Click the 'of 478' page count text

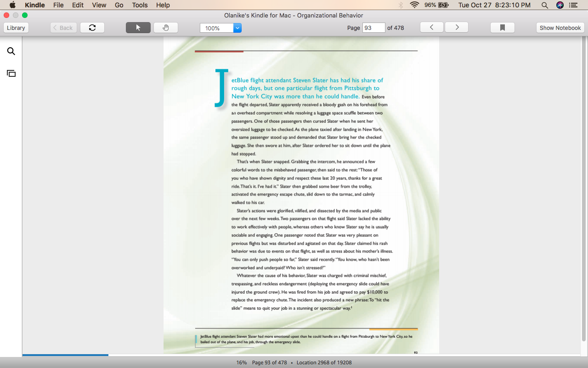[x=396, y=28]
